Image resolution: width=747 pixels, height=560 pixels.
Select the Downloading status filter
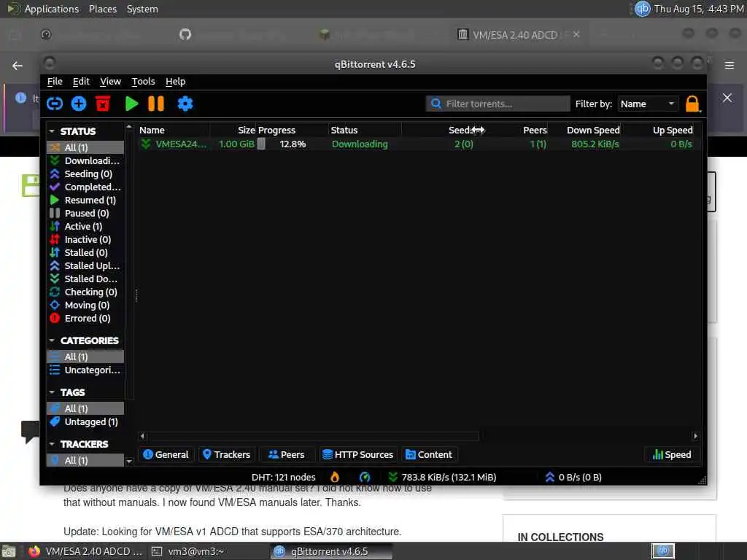click(85, 160)
